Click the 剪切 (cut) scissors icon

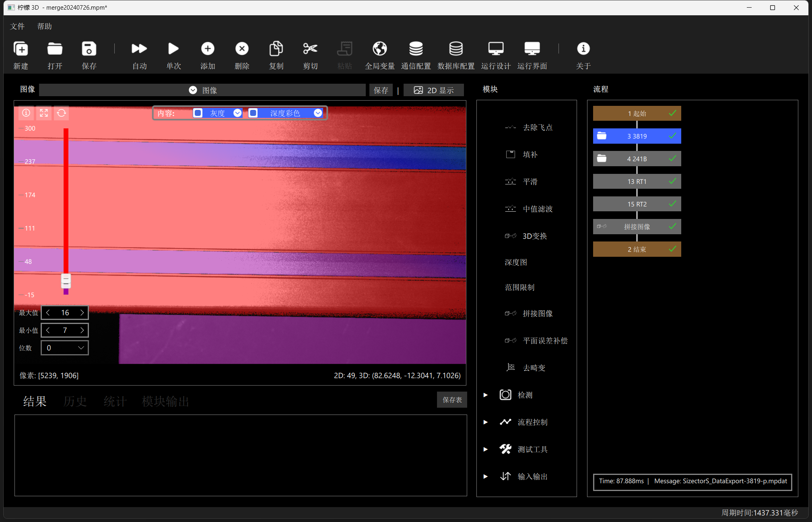[x=310, y=49]
